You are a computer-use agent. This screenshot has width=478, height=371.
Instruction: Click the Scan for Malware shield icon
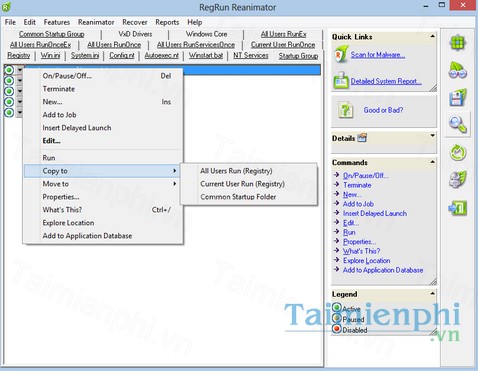coord(340,55)
